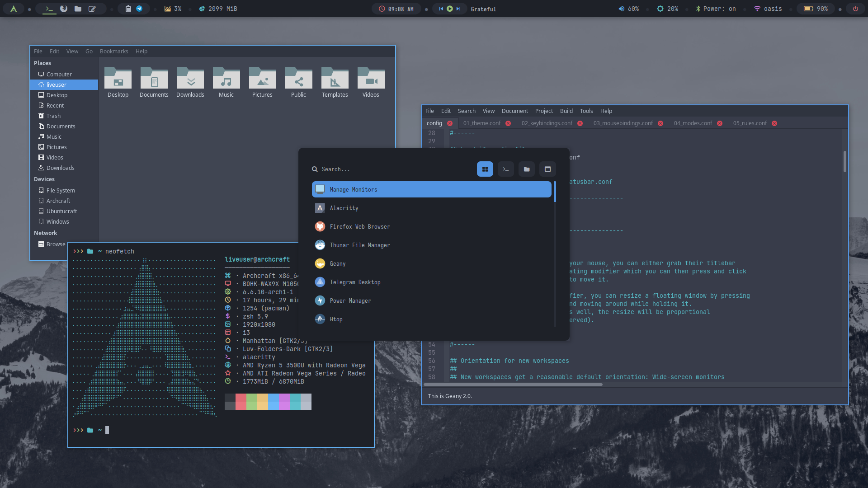The width and height of the screenshot is (868, 488).
Task: Switch launcher to applications grid mode
Action: [x=485, y=169]
